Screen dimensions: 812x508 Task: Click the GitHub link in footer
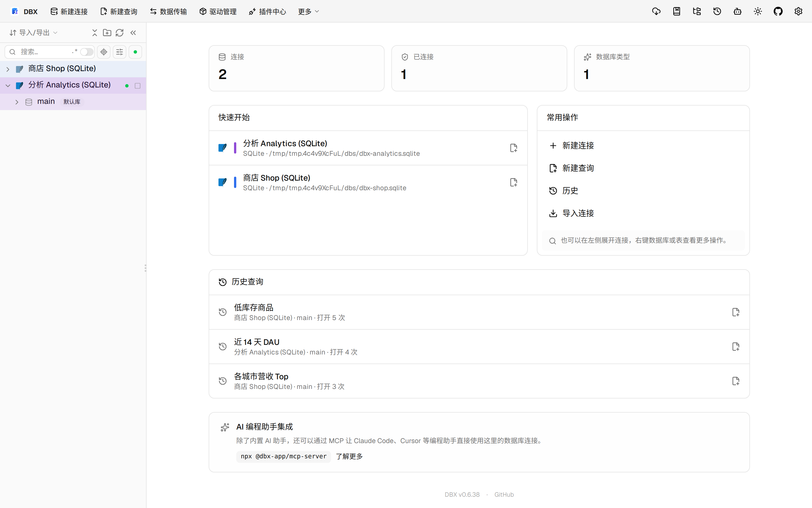pos(504,494)
